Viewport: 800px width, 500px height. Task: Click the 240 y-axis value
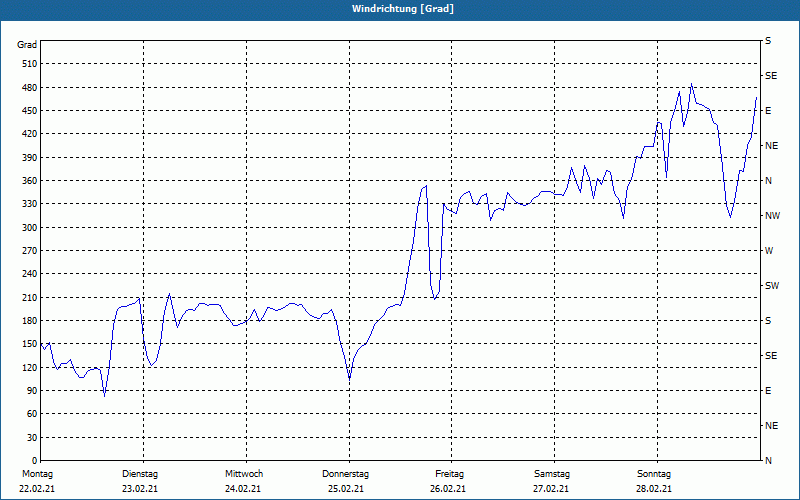coord(30,273)
